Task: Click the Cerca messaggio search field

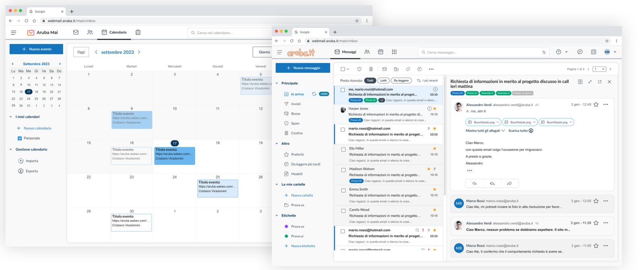Action: point(483,52)
